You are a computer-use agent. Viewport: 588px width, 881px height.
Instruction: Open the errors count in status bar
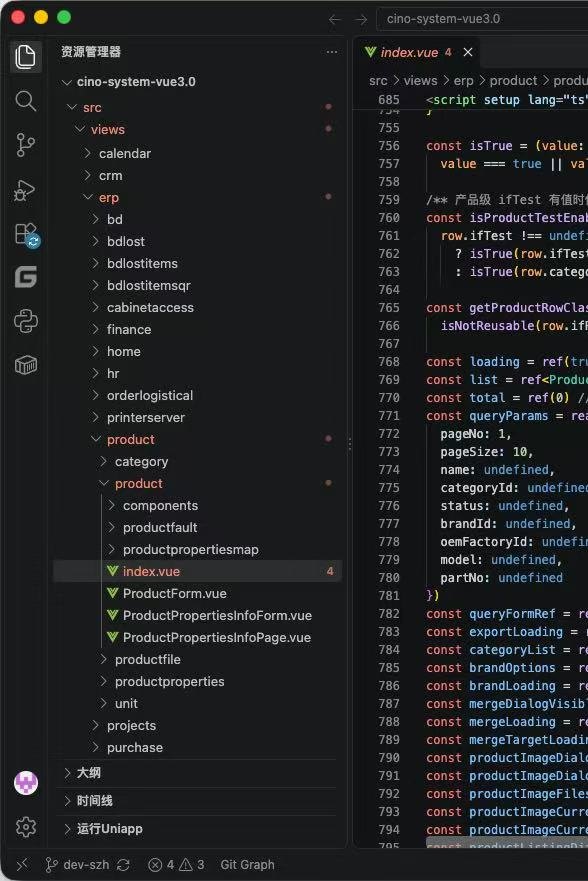(x=162, y=865)
